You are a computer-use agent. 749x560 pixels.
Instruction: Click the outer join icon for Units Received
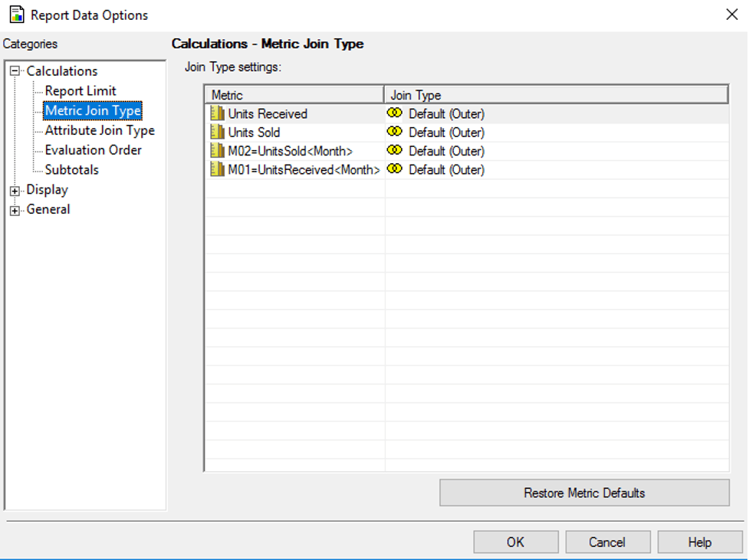pyautogui.click(x=395, y=113)
